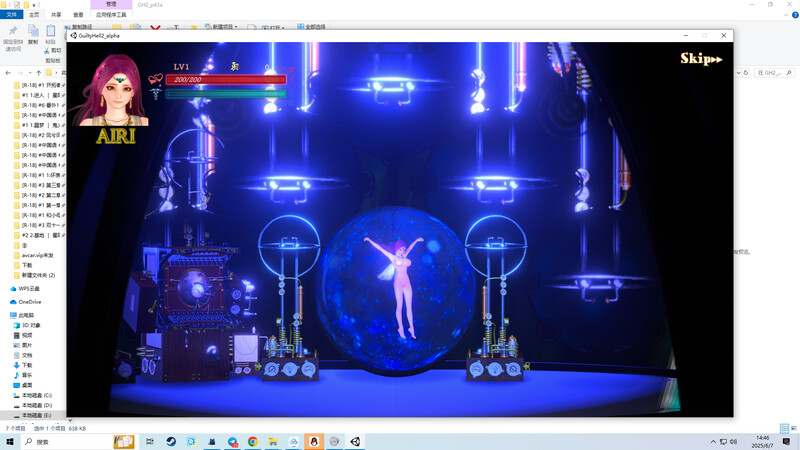800x450 pixels.
Task: Click the AIRI name label
Action: tap(116, 136)
